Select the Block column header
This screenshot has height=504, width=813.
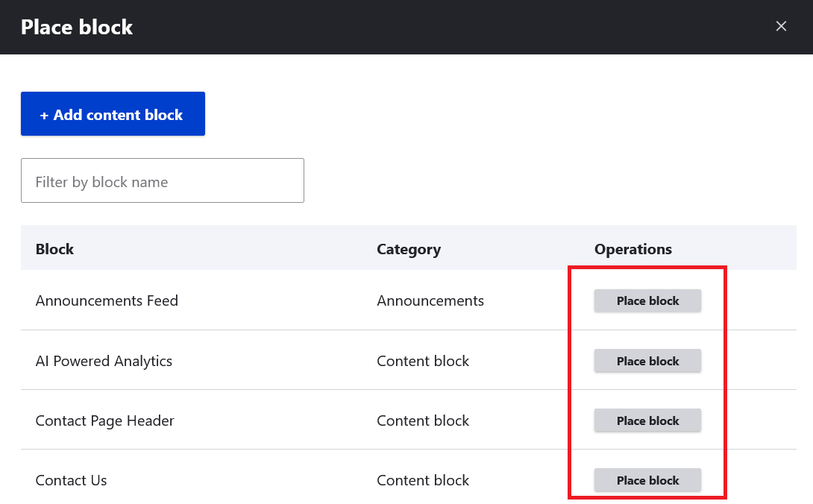(54, 248)
